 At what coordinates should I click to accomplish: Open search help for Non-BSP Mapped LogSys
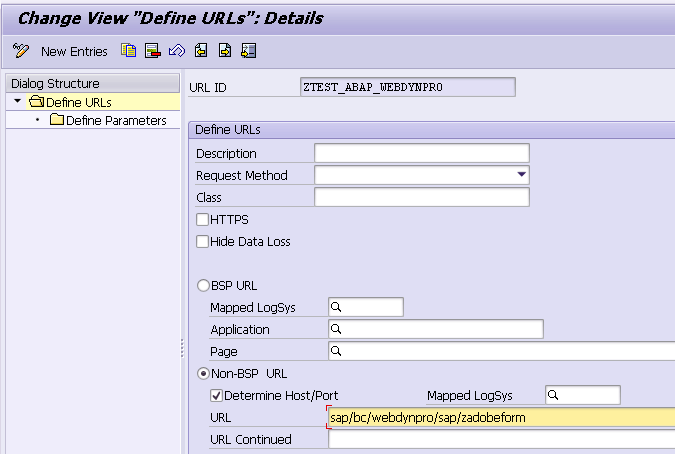click(553, 395)
